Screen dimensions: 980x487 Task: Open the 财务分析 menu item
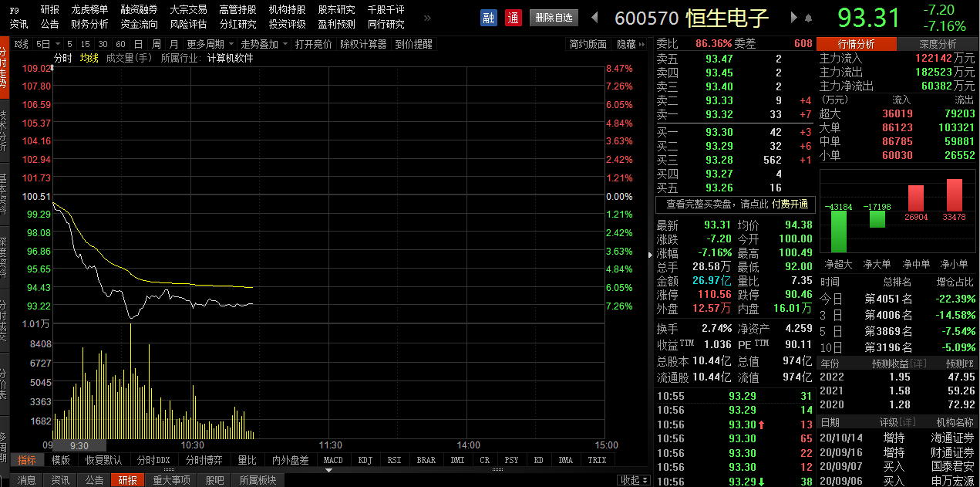click(x=89, y=24)
